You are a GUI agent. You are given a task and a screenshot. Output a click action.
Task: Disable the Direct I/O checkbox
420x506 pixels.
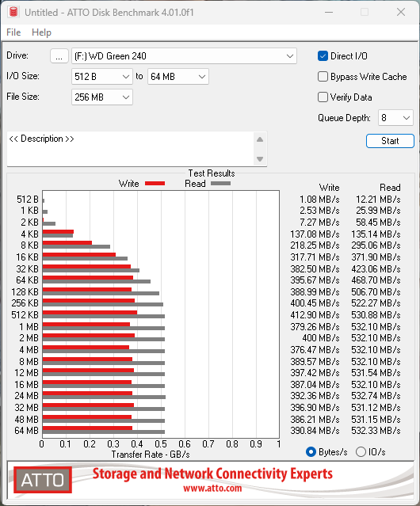coord(323,56)
